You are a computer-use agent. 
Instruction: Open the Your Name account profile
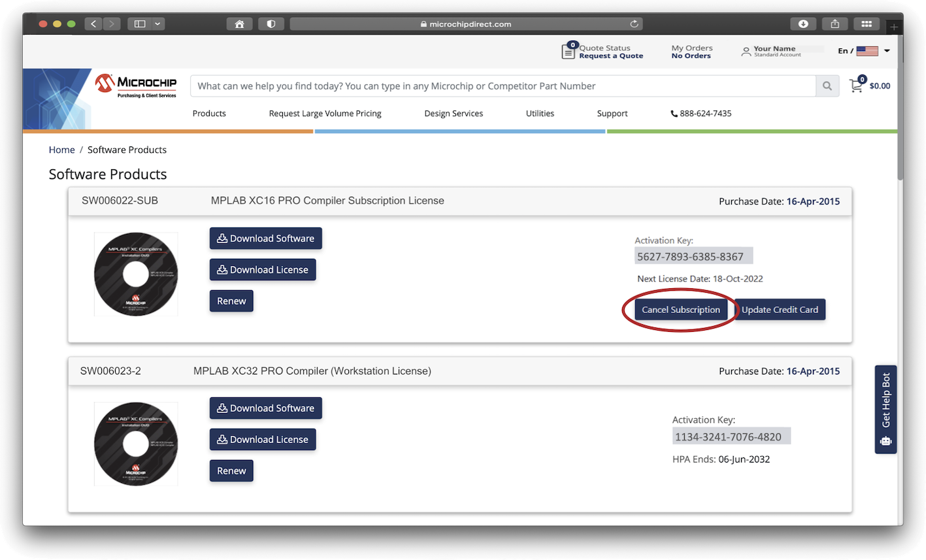[x=771, y=51]
